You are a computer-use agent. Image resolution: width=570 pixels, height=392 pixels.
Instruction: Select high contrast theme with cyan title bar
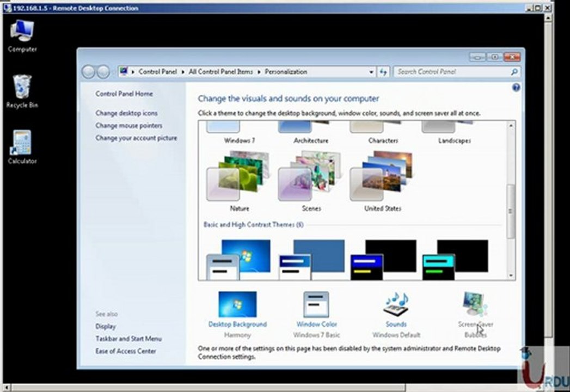coord(455,260)
